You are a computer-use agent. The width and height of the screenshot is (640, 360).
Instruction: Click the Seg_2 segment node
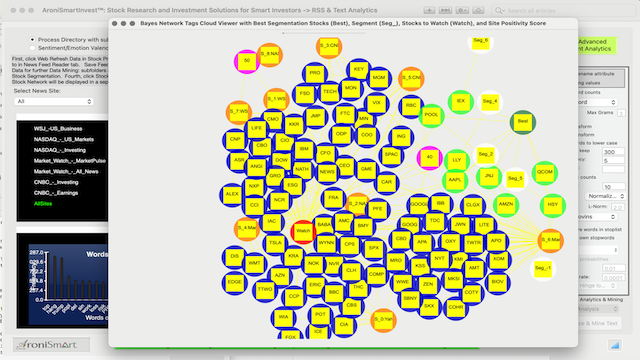click(486, 155)
